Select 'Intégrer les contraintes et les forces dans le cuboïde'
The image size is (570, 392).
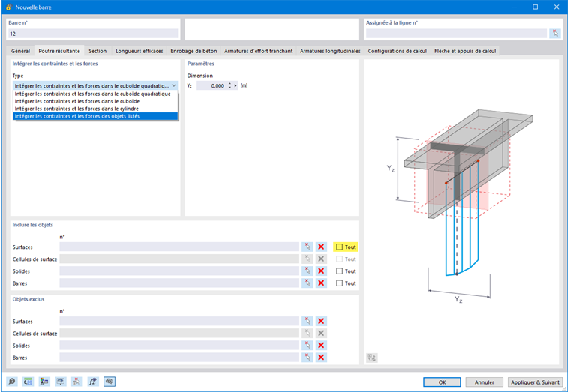(x=95, y=101)
